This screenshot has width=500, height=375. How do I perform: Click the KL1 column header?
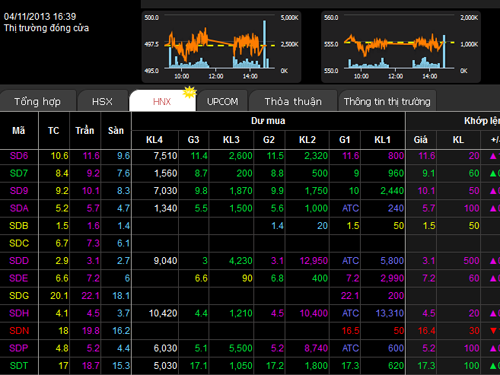(x=382, y=140)
